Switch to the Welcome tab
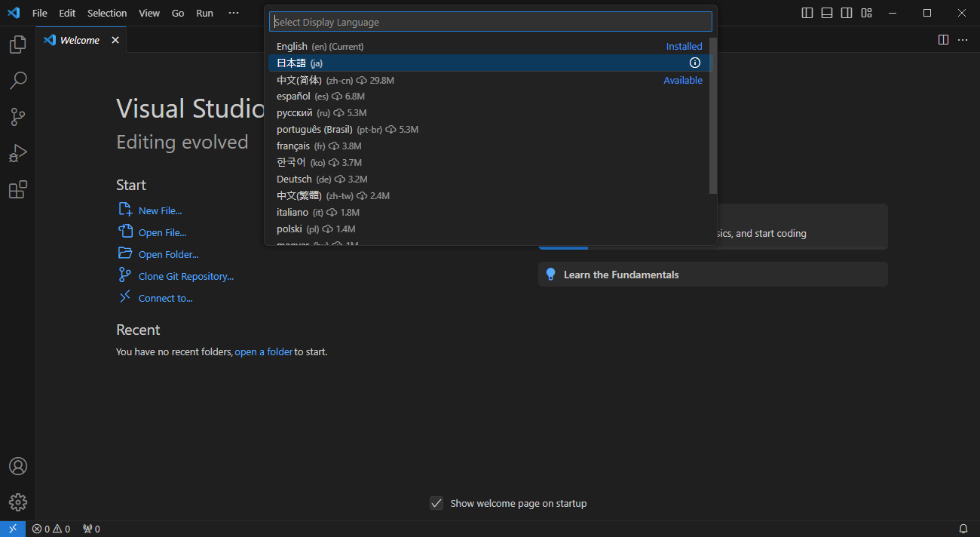The image size is (980, 537). point(78,39)
